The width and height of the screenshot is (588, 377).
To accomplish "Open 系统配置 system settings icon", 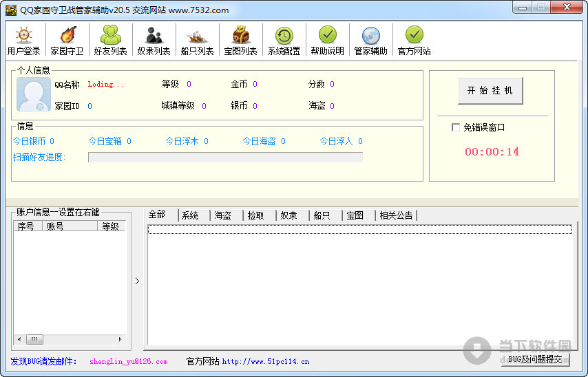I will point(284,41).
